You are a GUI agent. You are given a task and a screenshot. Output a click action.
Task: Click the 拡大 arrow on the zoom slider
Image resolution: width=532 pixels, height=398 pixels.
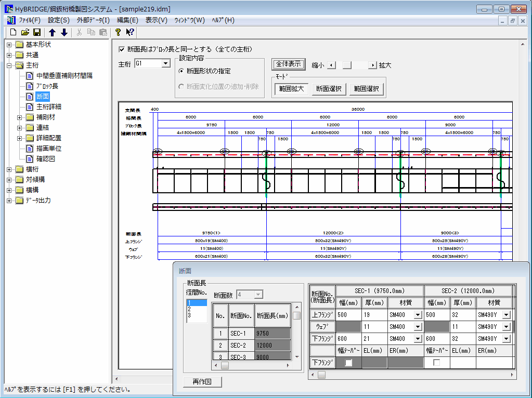click(372, 65)
